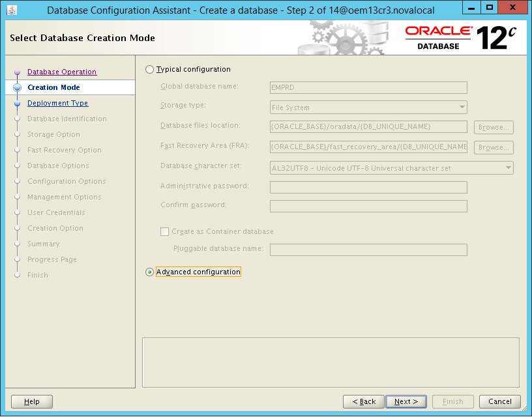
Task: Click the Finish step label in sidebar
Action: [38, 275]
